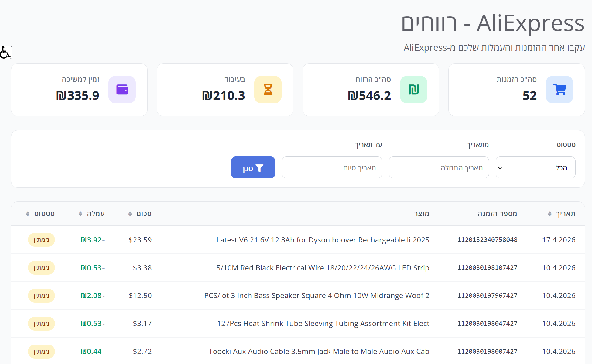Sort table by date column arrows
The image size is (592, 364).
[549, 214]
